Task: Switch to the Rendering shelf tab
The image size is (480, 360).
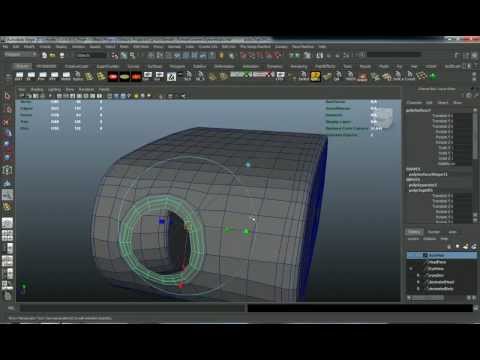Action: point(299,66)
